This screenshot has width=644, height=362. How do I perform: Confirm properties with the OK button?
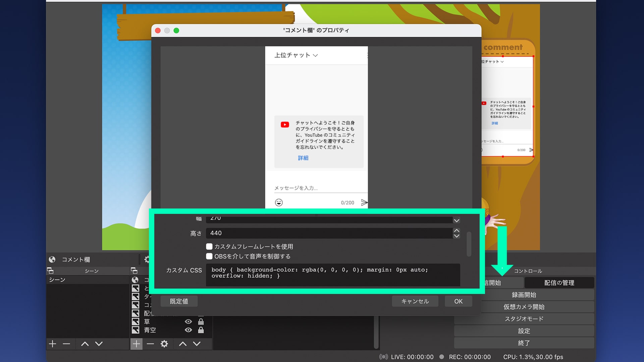(x=458, y=301)
